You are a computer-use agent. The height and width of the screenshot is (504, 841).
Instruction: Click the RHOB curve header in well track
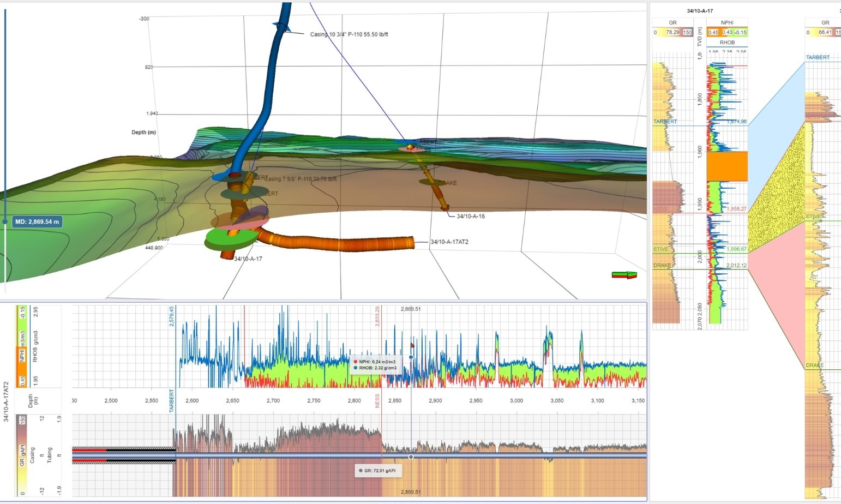click(727, 43)
